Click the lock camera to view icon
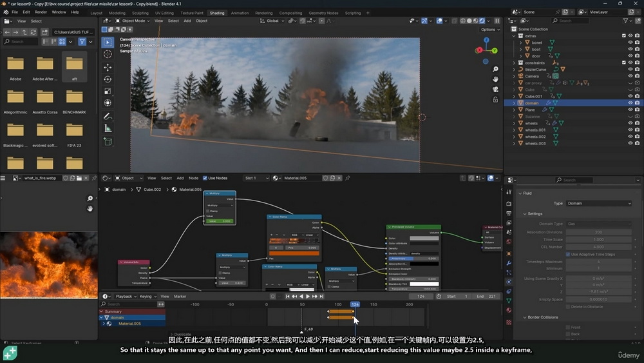The width and height of the screenshot is (644, 363). (495, 99)
